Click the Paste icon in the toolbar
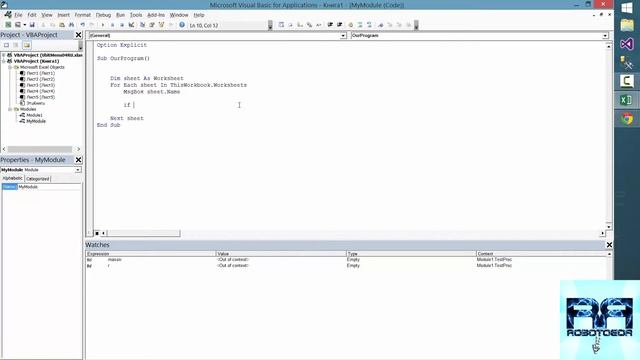This screenshot has width=640, height=360. (x=62, y=25)
